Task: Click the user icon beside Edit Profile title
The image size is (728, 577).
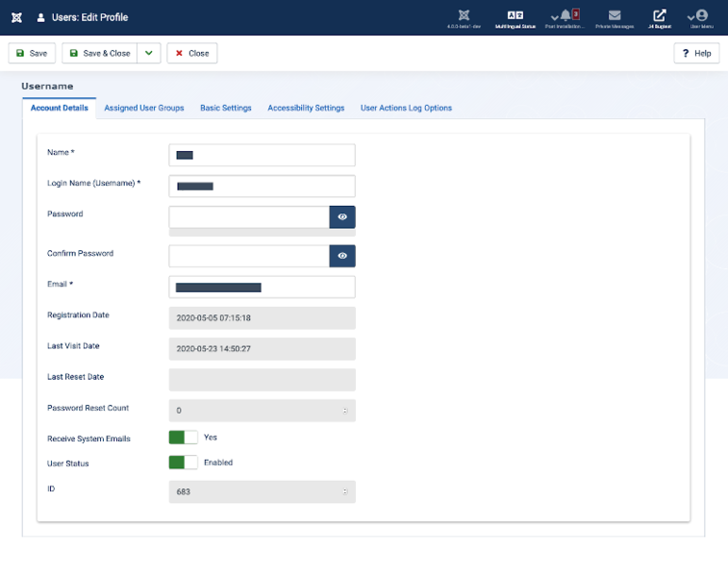Action: [40, 17]
